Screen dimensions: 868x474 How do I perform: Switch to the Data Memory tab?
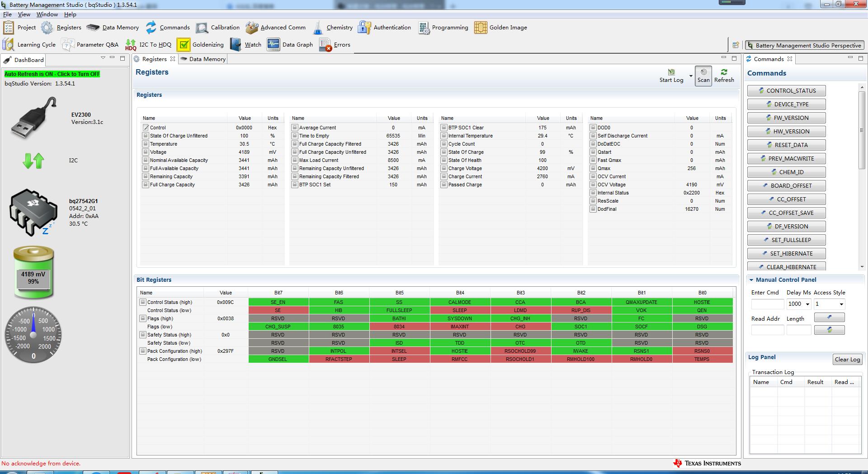203,59
